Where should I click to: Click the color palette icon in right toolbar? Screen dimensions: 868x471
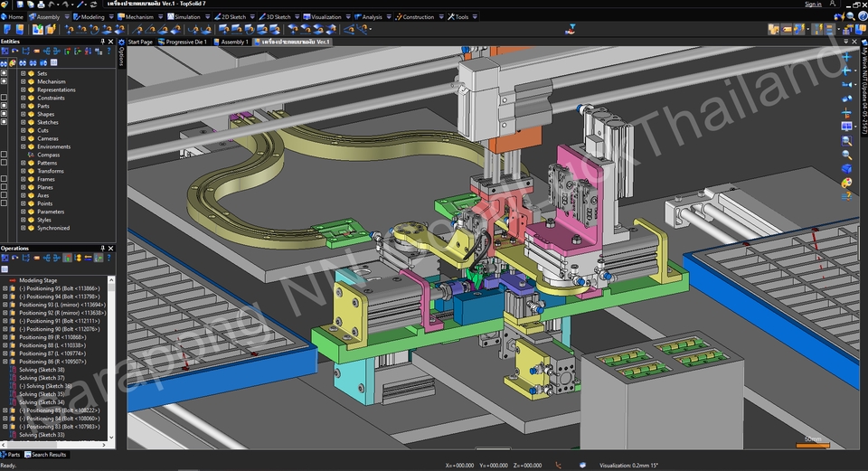846,183
